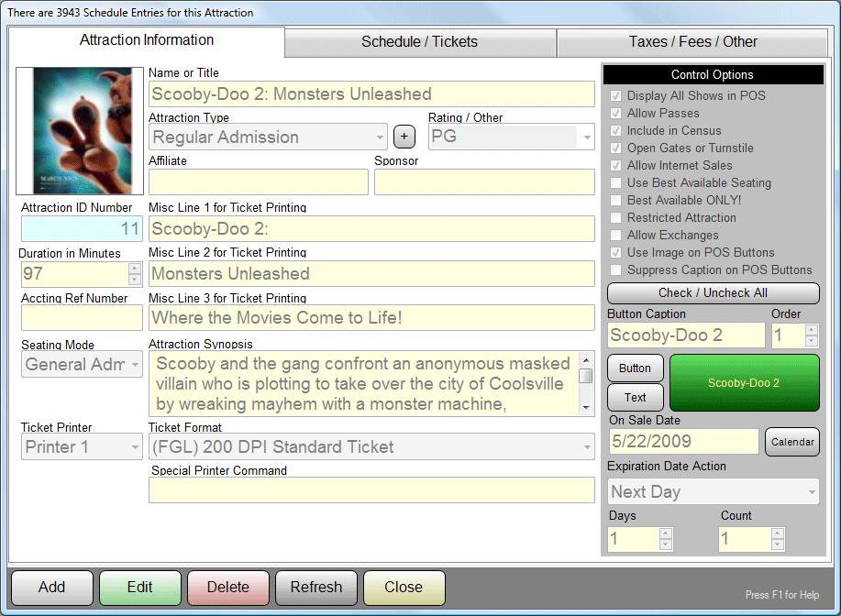
Task: Toggle the Include in Census checkbox
Action: pos(615,131)
